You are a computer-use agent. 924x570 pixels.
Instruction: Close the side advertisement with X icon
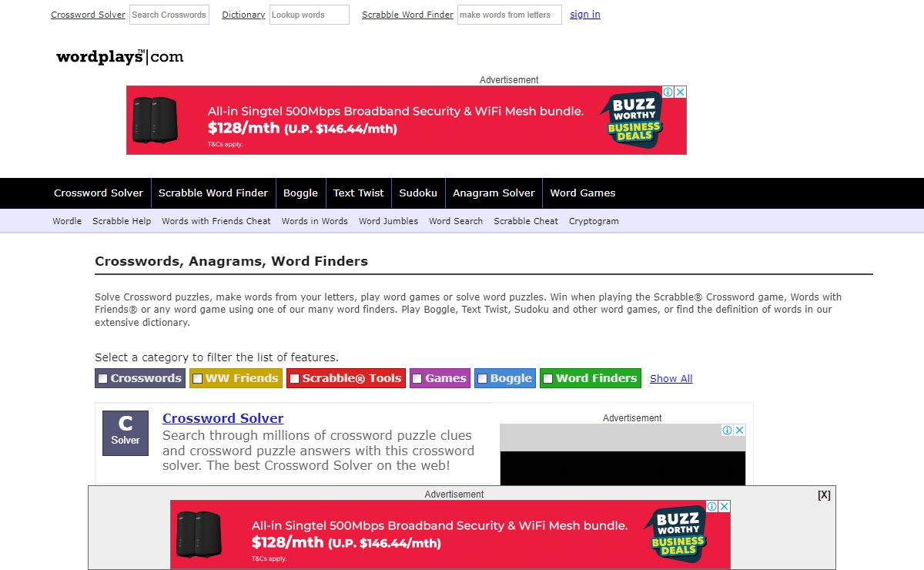(740, 430)
